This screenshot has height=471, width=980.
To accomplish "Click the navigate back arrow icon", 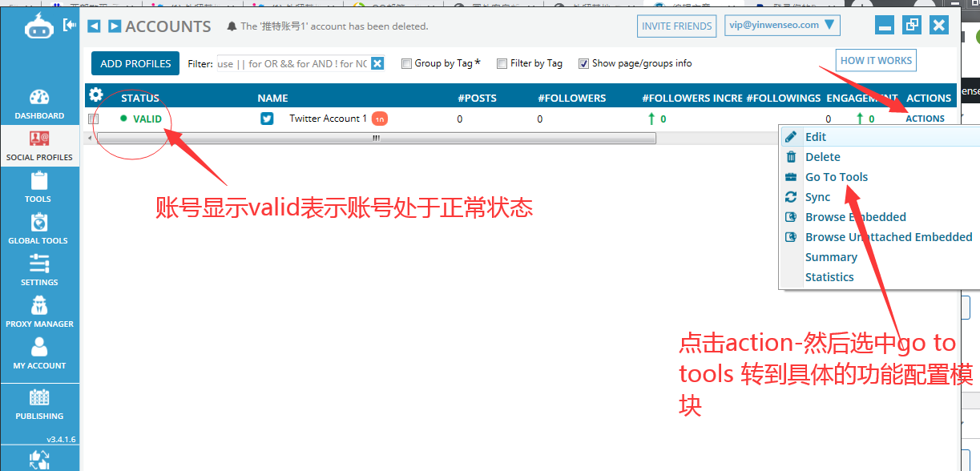I will pyautogui.click(x=94, y=26).
